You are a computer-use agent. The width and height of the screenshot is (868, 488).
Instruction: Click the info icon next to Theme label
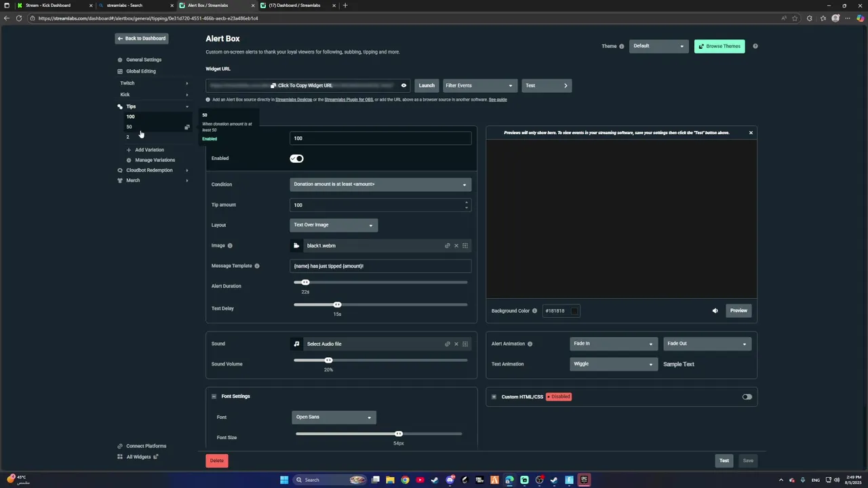tap(622, 46)
